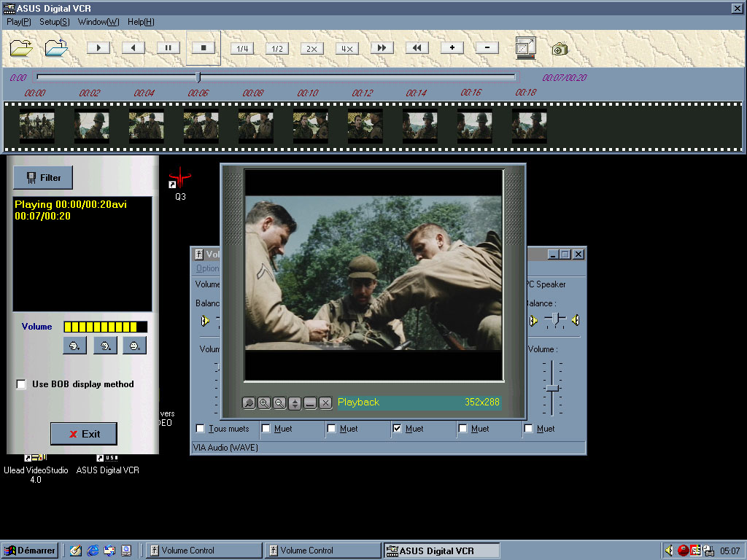Screen dimensions: 747x560
Task: Open the Démarrer start menu
Action: click(x=30, y=551)
